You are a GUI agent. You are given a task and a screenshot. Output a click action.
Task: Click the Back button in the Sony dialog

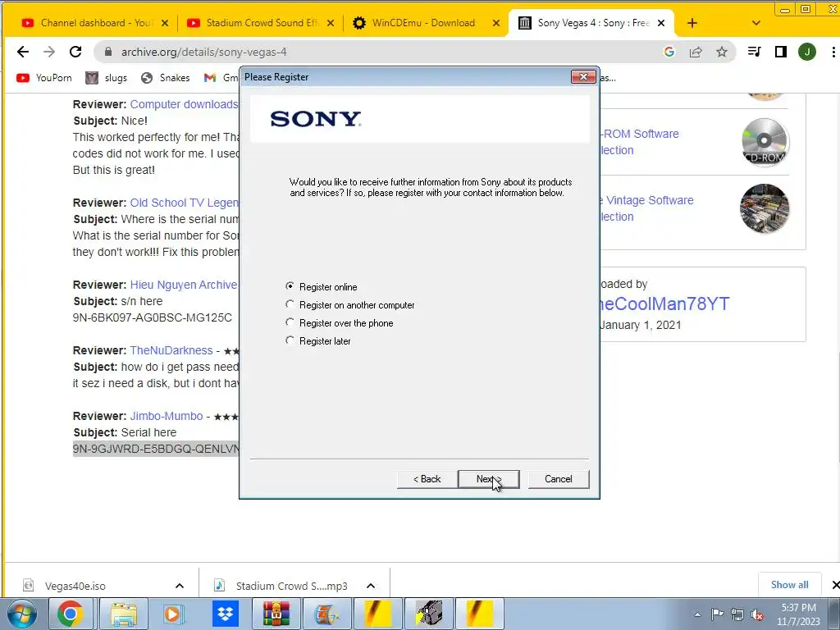click(427, 479)
